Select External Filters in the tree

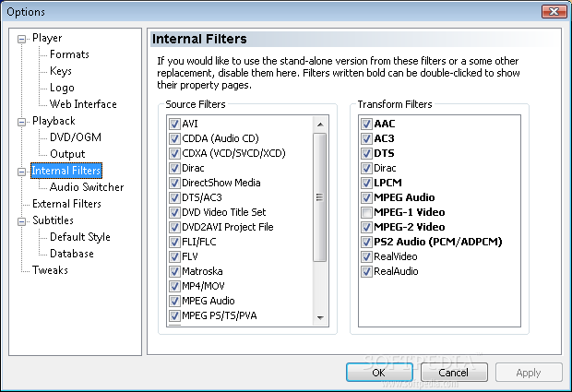click(66, 204)
